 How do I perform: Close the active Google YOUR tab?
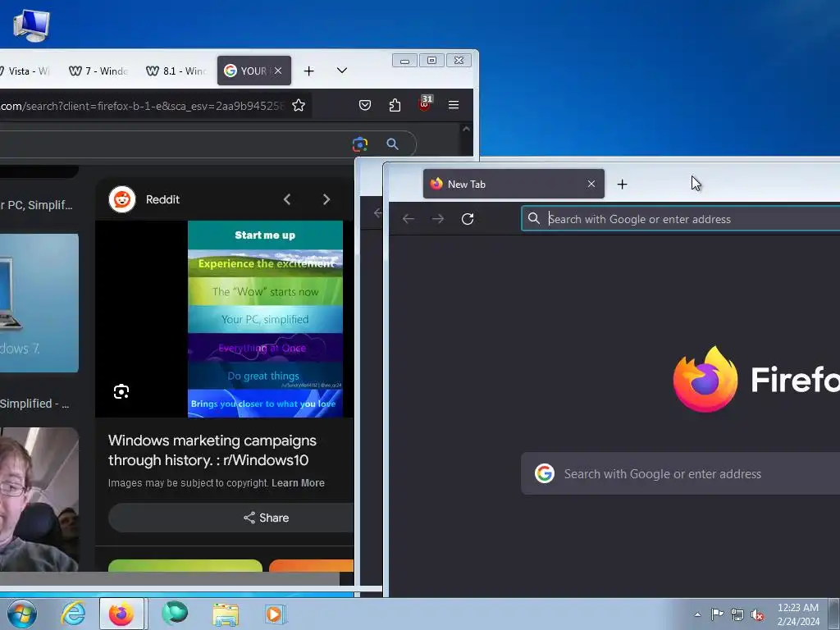tap(278, 71)
